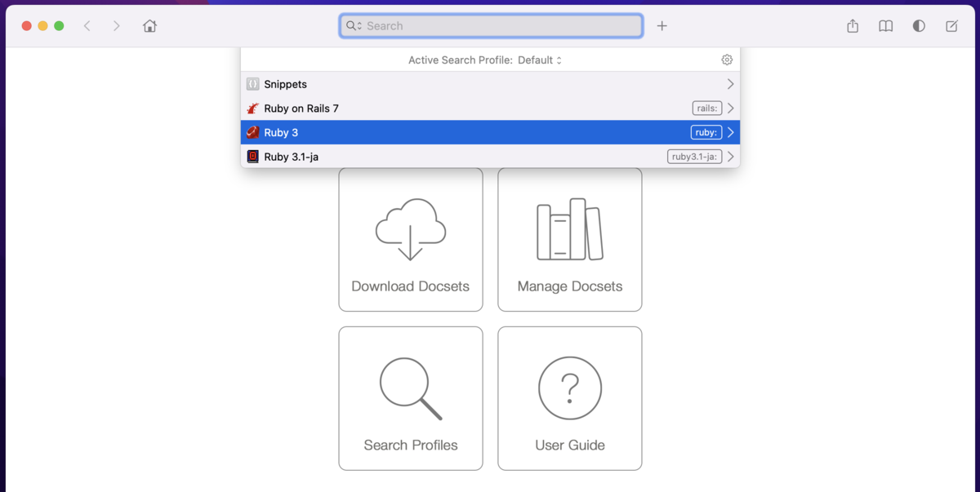Close the window with red button
The width and height of the screenshot is (980, 492).
click(26, 26)
